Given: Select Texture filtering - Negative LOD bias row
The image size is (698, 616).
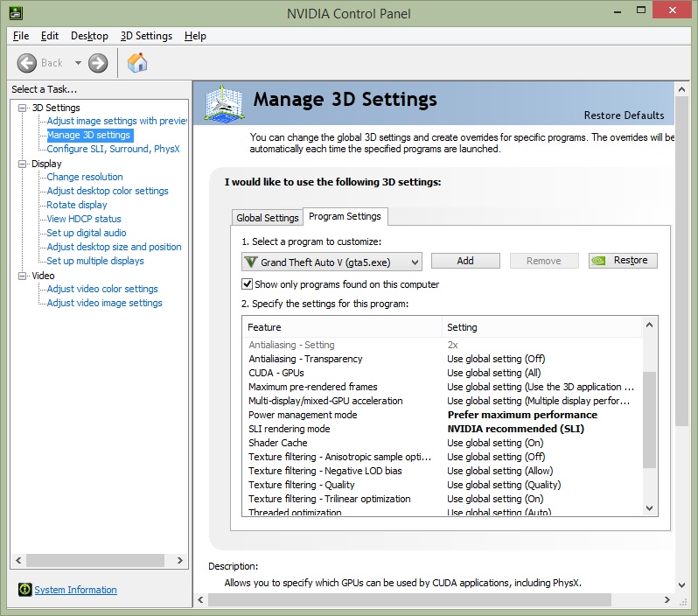Looking at the screenshot, I should click(x=443, y=471).
